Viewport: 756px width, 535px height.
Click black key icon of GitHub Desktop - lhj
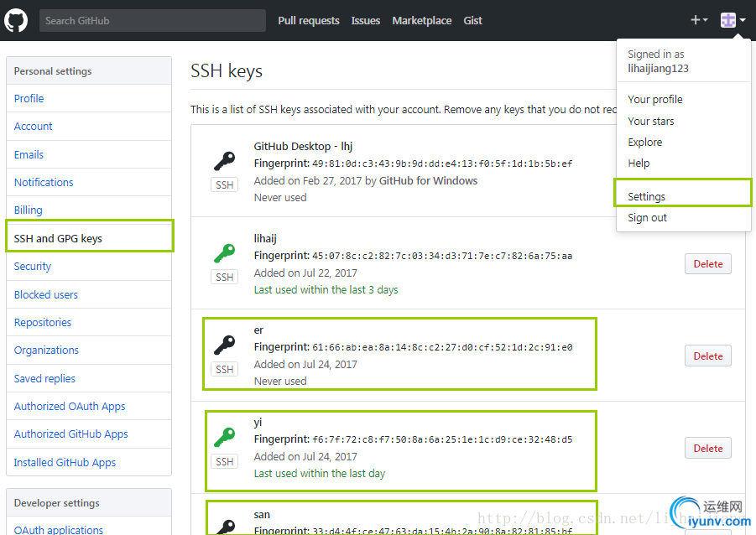[x=224, y=161]
